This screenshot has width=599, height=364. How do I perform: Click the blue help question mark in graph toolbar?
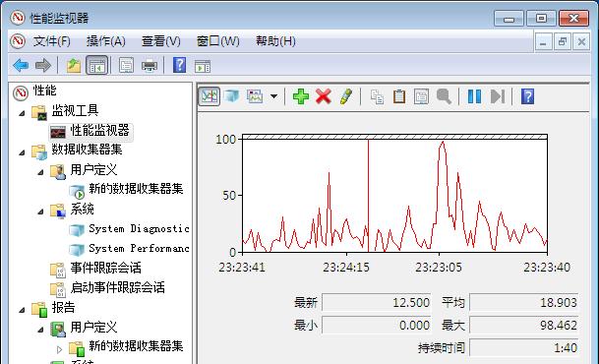click(527, 96)
